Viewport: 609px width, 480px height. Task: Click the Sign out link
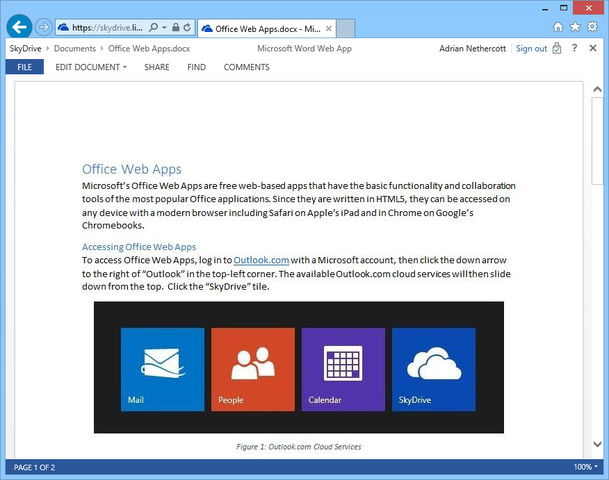coord(531,49)
